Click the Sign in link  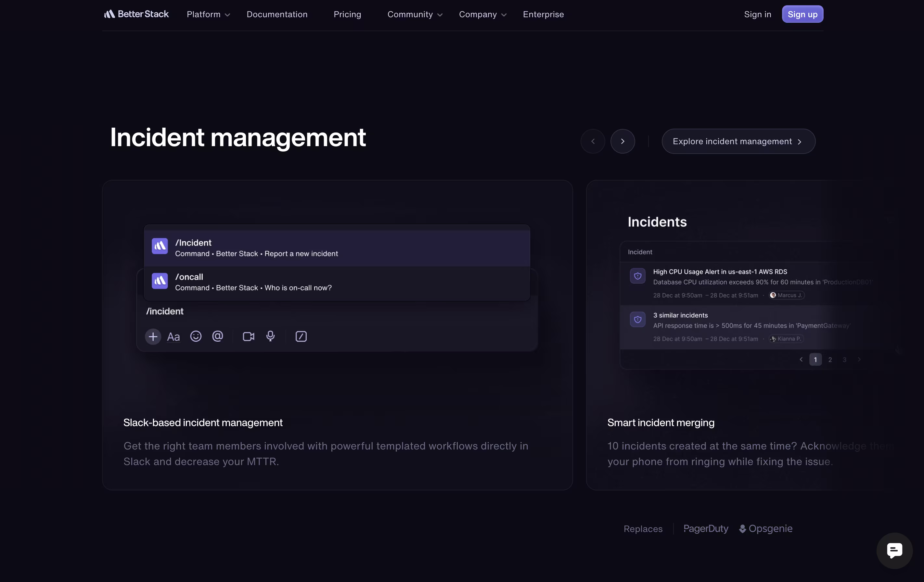tap(757, 14)
